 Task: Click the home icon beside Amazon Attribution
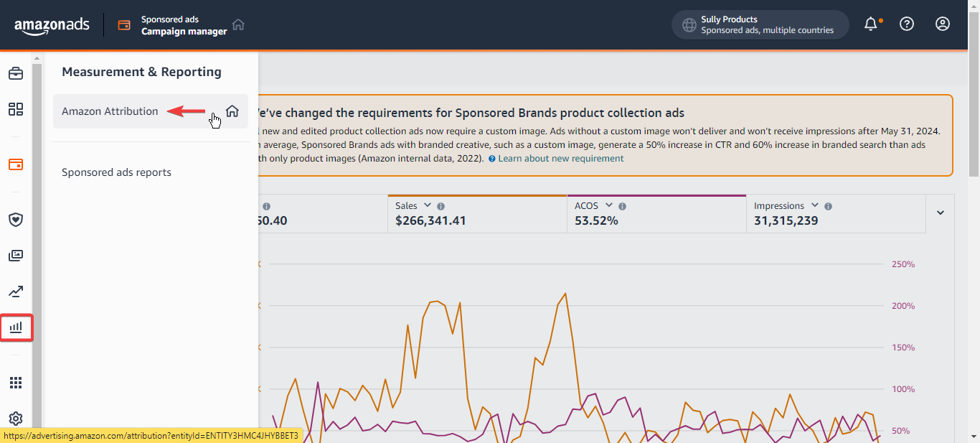(232, 111)
